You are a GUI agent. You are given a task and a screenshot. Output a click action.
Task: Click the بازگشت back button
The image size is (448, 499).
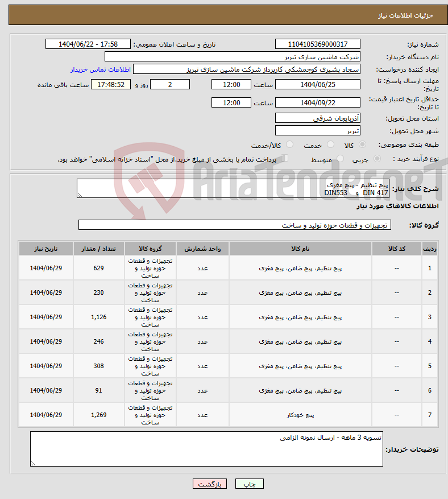210,484
